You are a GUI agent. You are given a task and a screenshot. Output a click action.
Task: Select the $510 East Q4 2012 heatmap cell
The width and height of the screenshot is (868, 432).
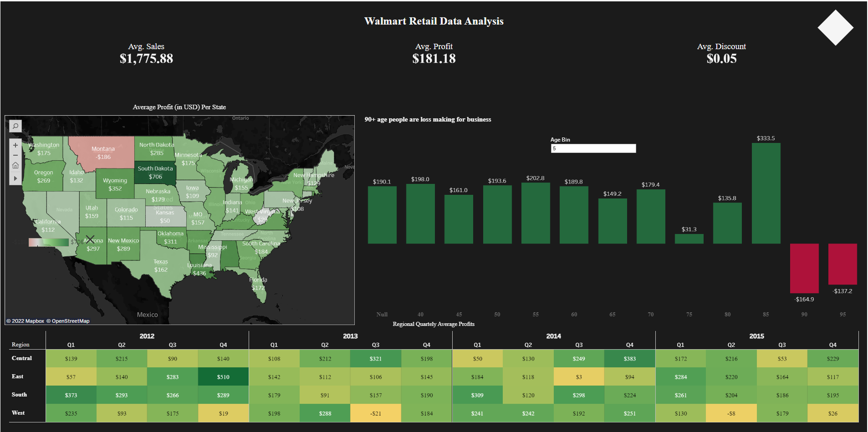tap(223, 376)
